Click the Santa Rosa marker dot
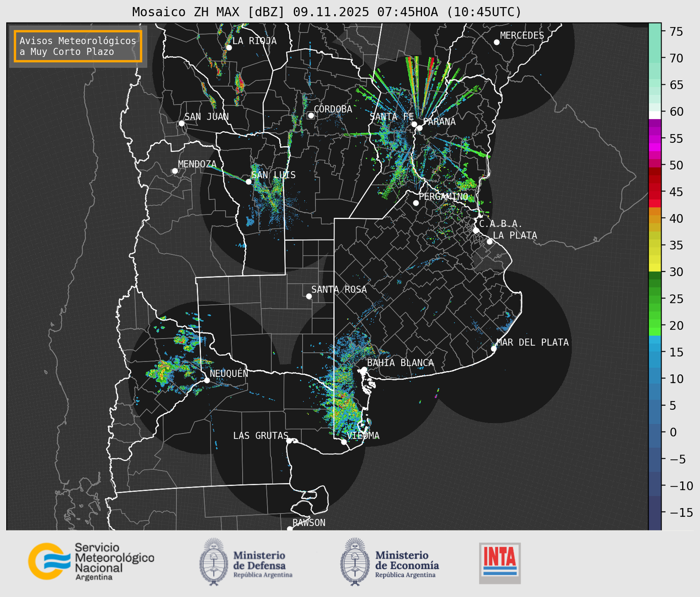 pos(309,296)
